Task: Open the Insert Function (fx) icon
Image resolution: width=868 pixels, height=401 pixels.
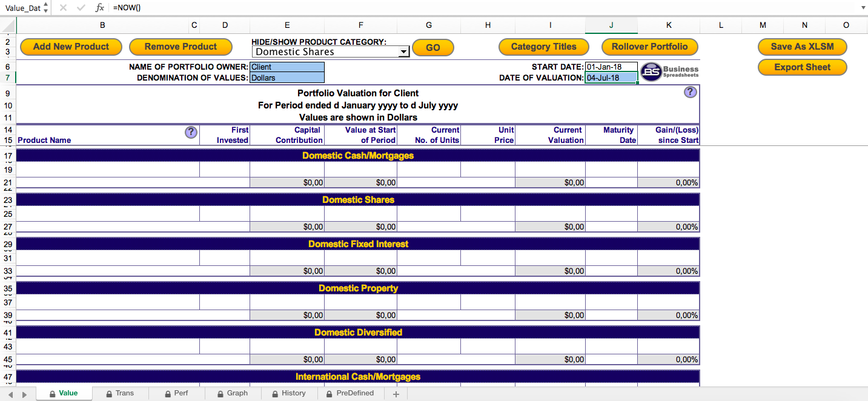Action: (x=99, y=7)
